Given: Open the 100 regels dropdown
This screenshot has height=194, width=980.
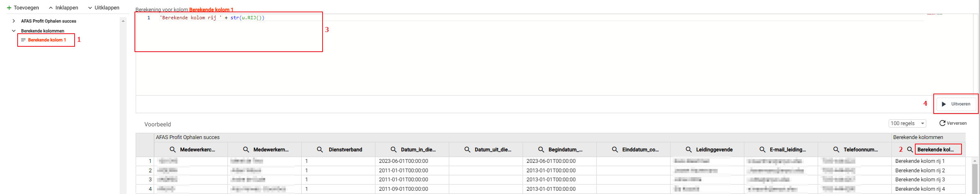Looking at the screenshot, I should point(907,123).
